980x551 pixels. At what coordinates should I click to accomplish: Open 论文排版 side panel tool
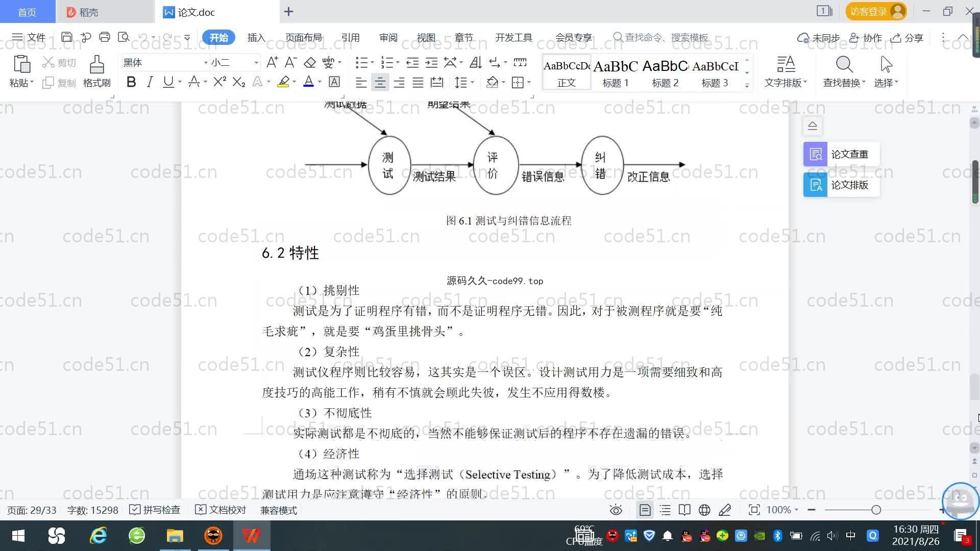841,185
